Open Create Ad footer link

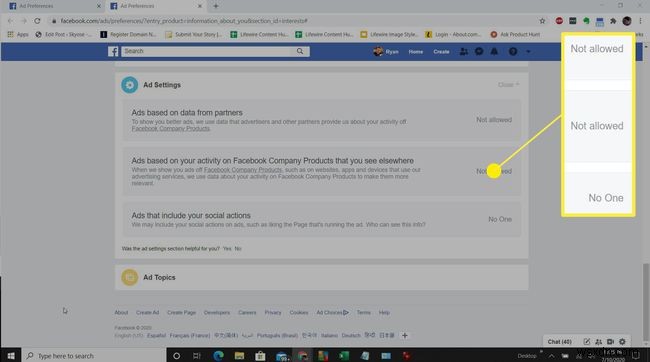(x=148, y=313)
